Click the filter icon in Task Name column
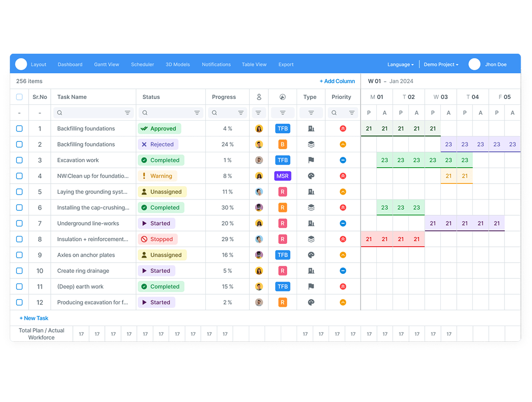This screenshot has height=402, width=532. pyautogui.click(x=128, y=113)
